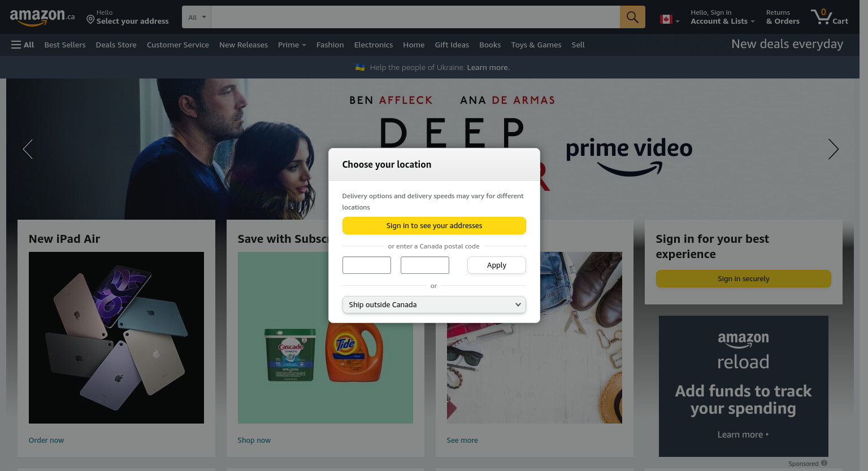
Task: Open the Electronics section
Action: tap(374, 45)
